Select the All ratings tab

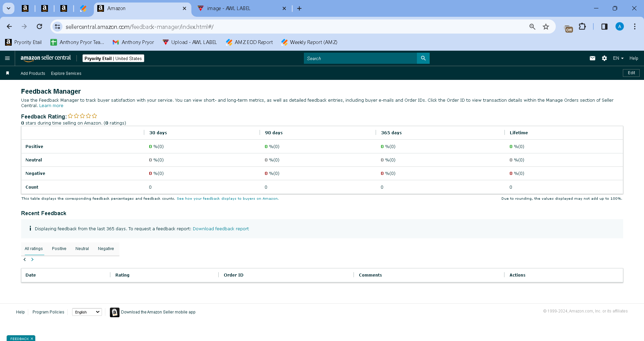click(x=34, y=249)
